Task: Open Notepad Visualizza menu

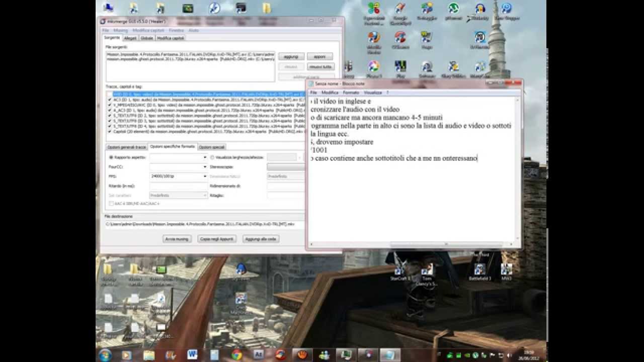Action: (x=373, y=93)
